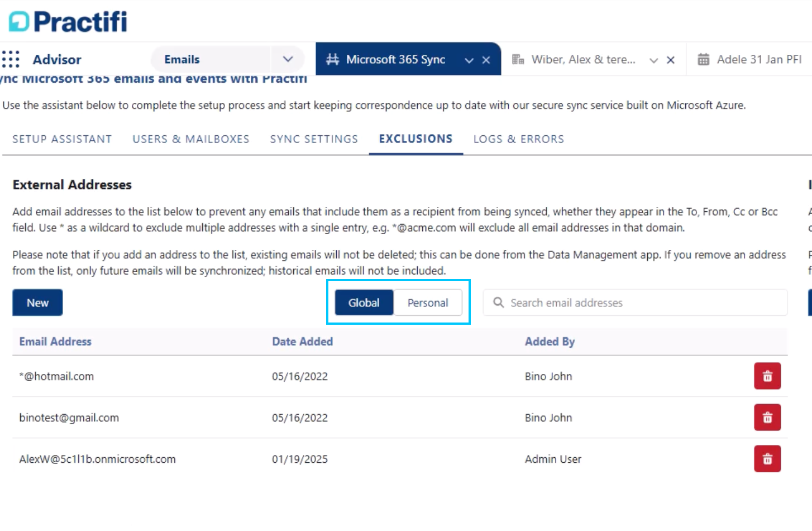The image size is (812, 531).
Task: View the Logs & Errors tab
Action: click(x=518, y=139)
